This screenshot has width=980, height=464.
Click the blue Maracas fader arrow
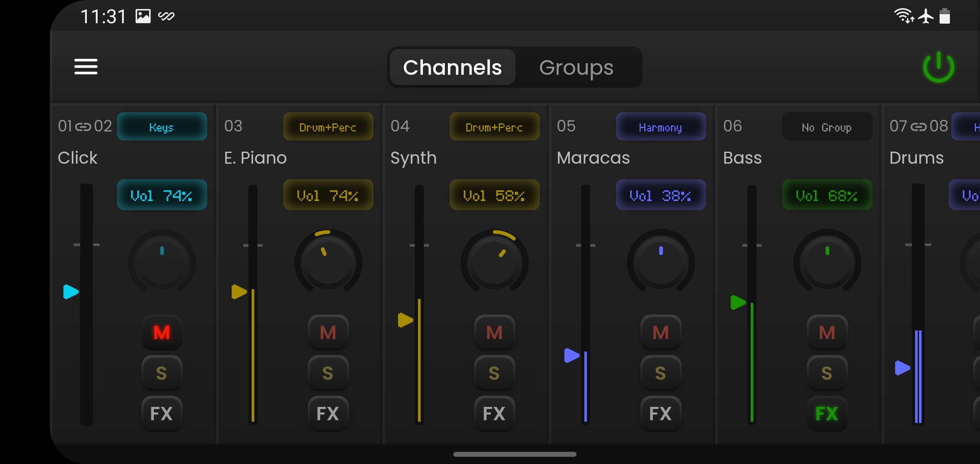(572, 355)
